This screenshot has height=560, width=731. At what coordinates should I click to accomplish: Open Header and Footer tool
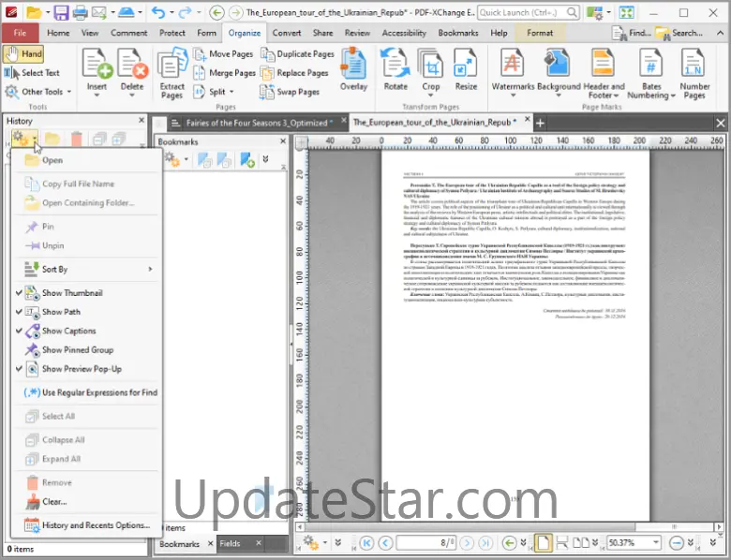604,74
